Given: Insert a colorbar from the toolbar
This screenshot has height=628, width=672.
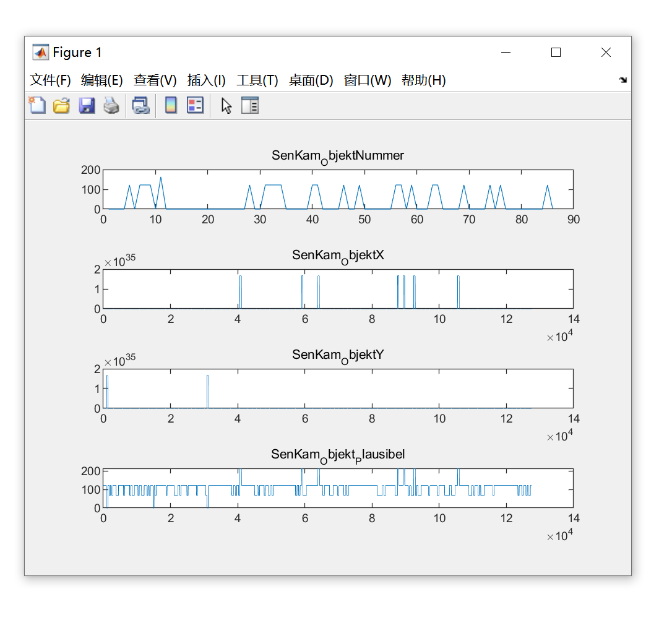Looking at the screenshot, I should tap(171, 105).
